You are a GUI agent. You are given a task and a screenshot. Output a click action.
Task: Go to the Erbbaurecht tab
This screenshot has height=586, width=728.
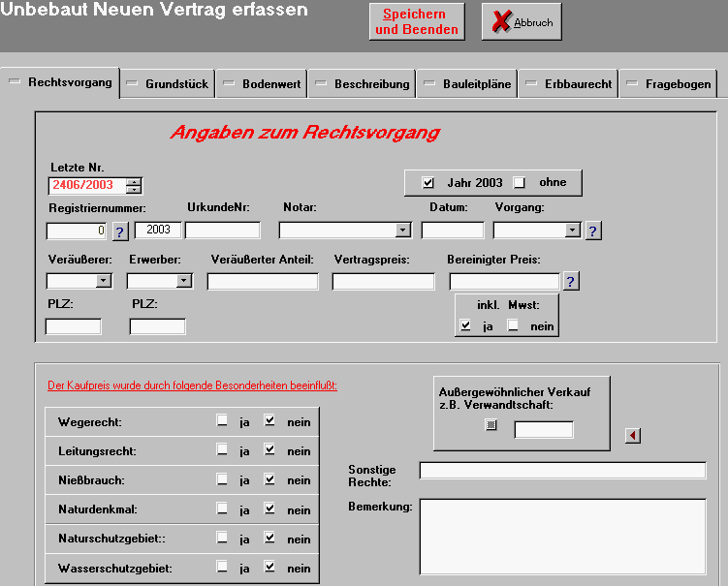point(568,84)
